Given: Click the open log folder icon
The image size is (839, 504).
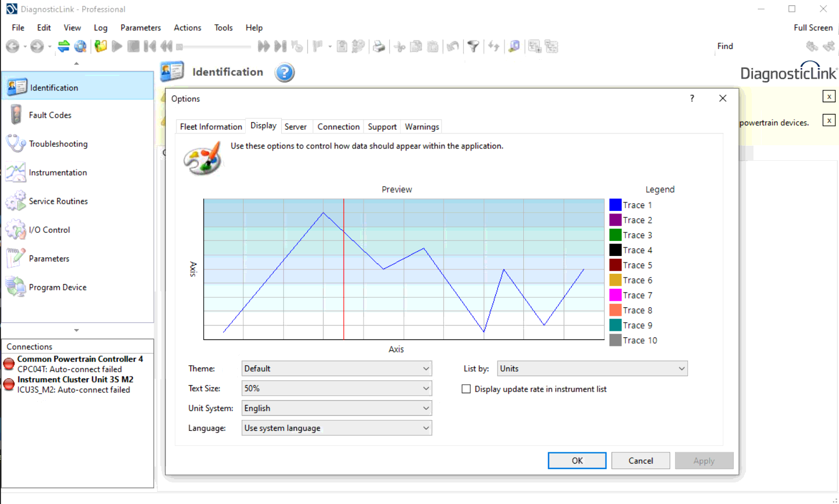Looking at the screenshot, I should 101,47.
